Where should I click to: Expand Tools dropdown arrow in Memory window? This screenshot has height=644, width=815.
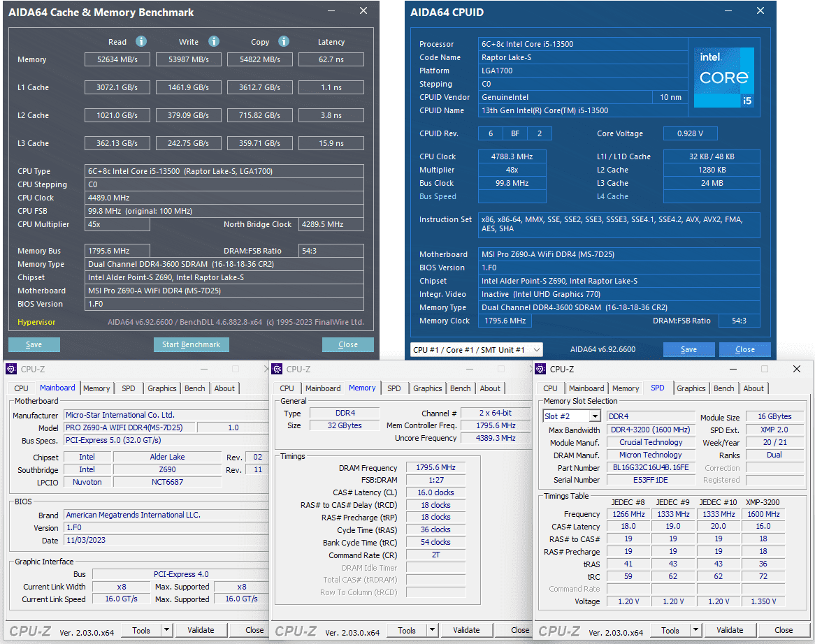[x=431, y=630]
